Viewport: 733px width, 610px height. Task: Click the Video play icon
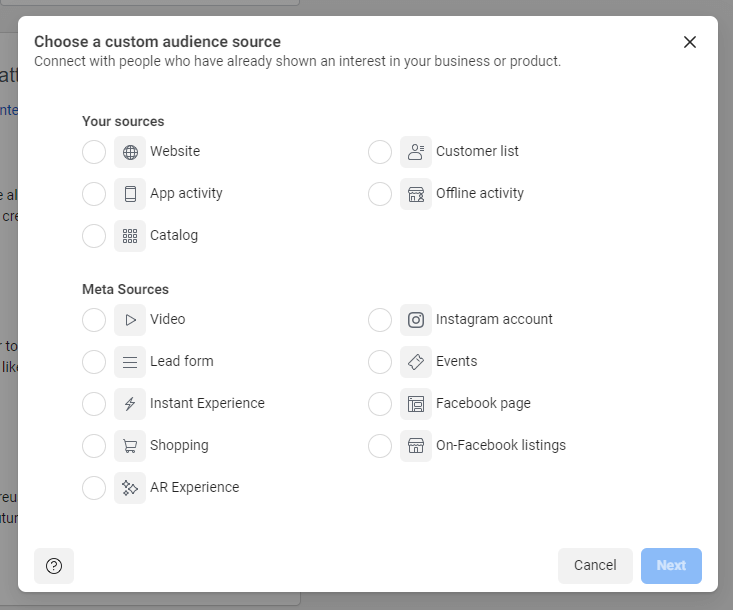(x=130, y=320)
